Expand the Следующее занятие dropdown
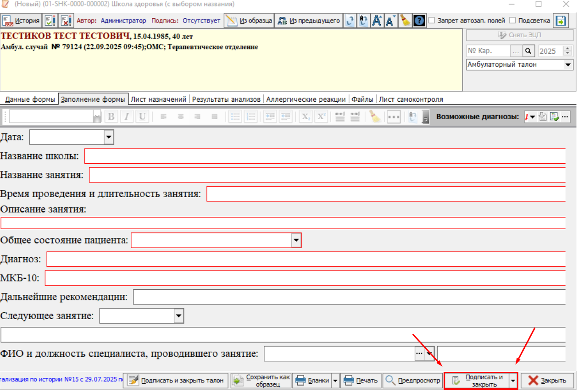This screenshot has height=392, width=578. pos(178,316)
